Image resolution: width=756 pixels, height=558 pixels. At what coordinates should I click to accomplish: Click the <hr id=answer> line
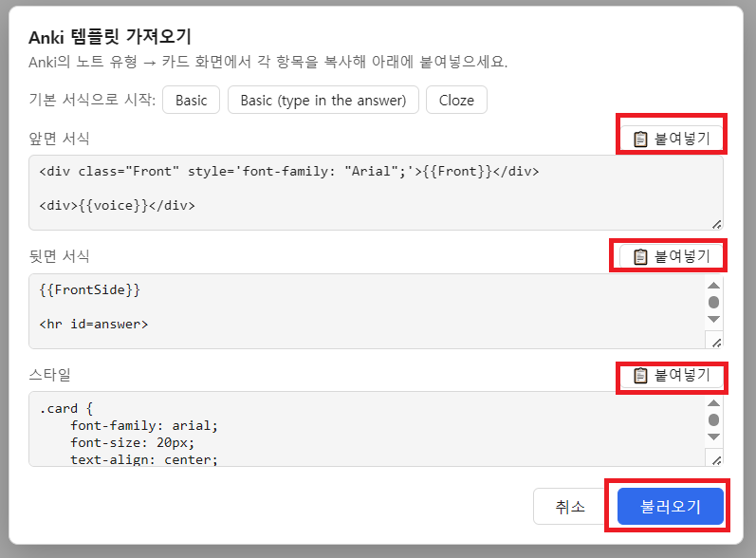point(94,325)
